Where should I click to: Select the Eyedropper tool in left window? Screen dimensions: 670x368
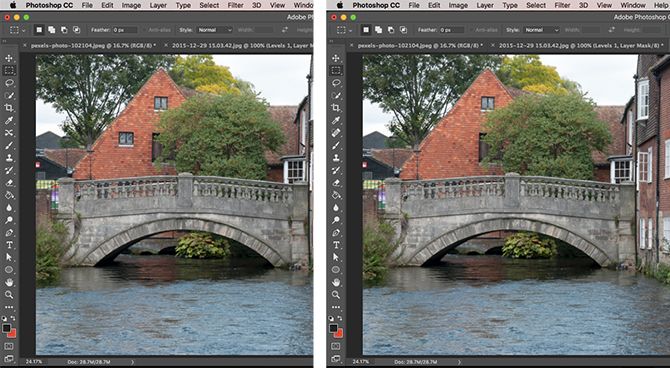(9, 121)
